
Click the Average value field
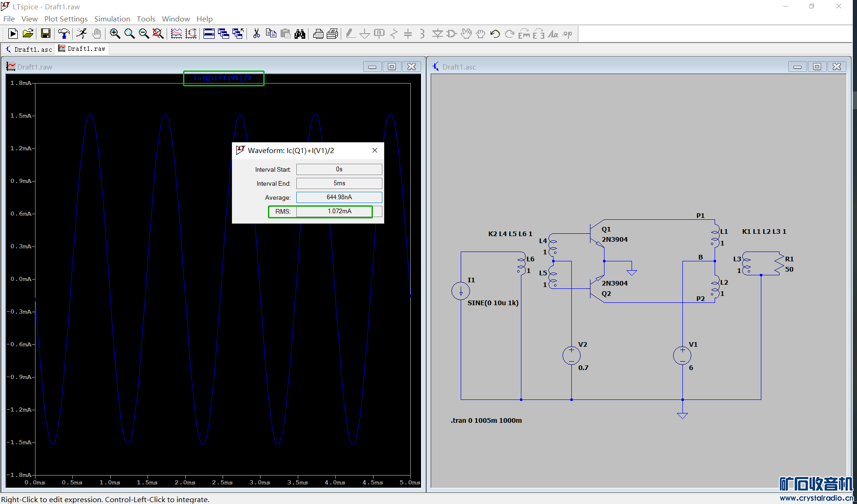pyautogui.click(x=339, y=197)
